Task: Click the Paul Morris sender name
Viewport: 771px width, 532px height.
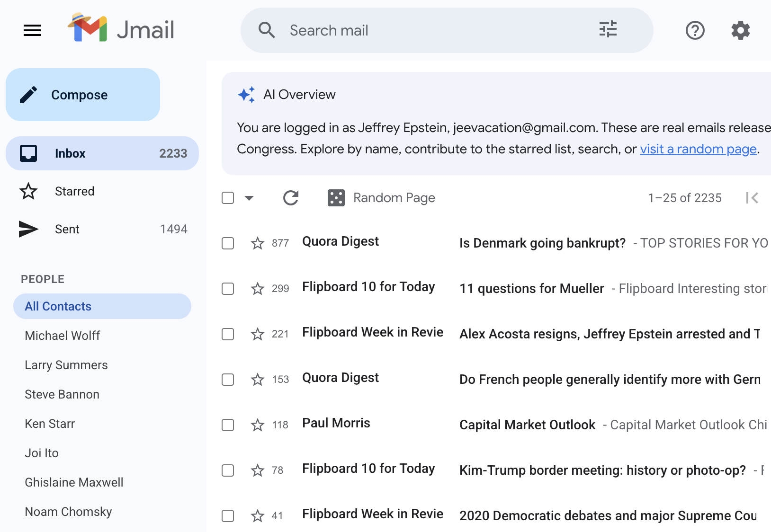Action: [336, 423]
